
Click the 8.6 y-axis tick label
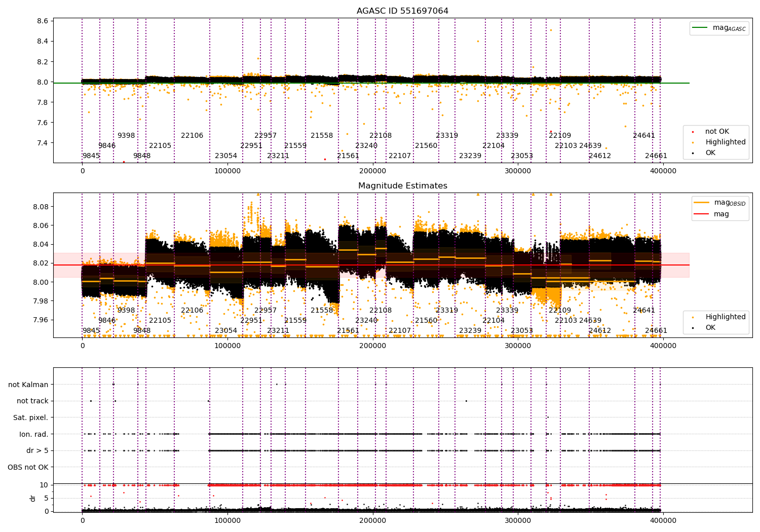pyautogui.click(x=43, y=21)
